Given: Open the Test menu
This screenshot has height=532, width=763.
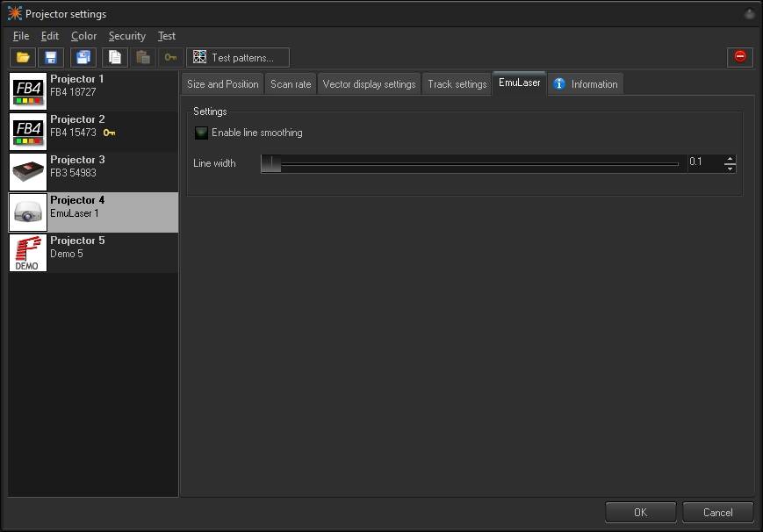Looking at the screenshot, I should tap(166, 36).
